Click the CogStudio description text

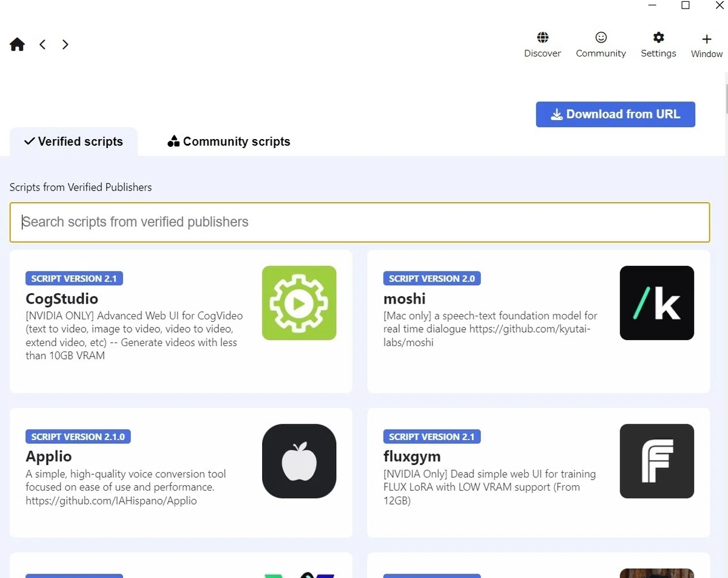click(x=134, y=336)
